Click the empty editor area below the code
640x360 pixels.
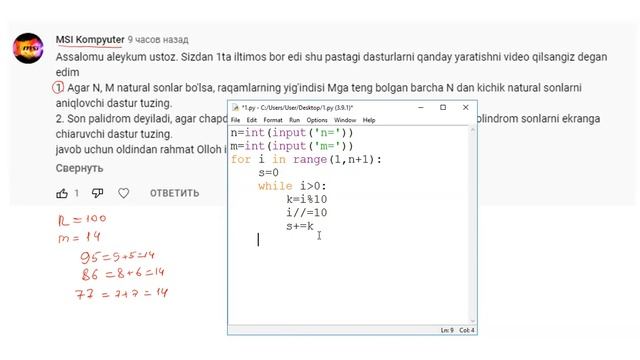point(348,286)
